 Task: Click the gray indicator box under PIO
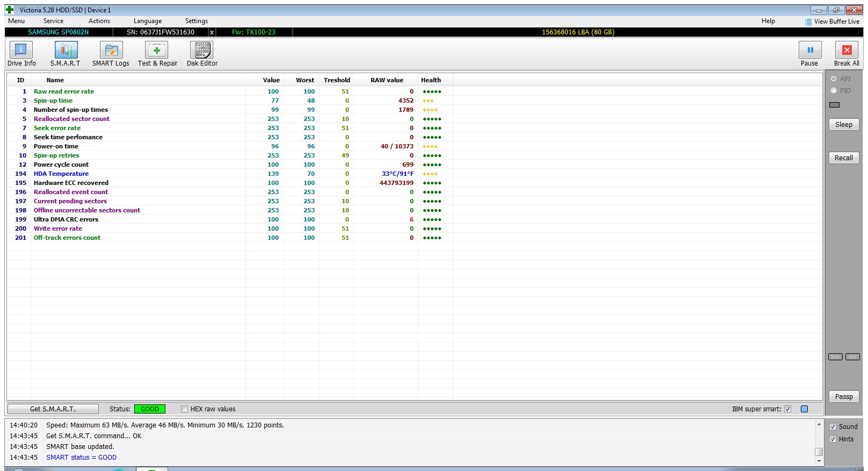[x=834, y=105]
